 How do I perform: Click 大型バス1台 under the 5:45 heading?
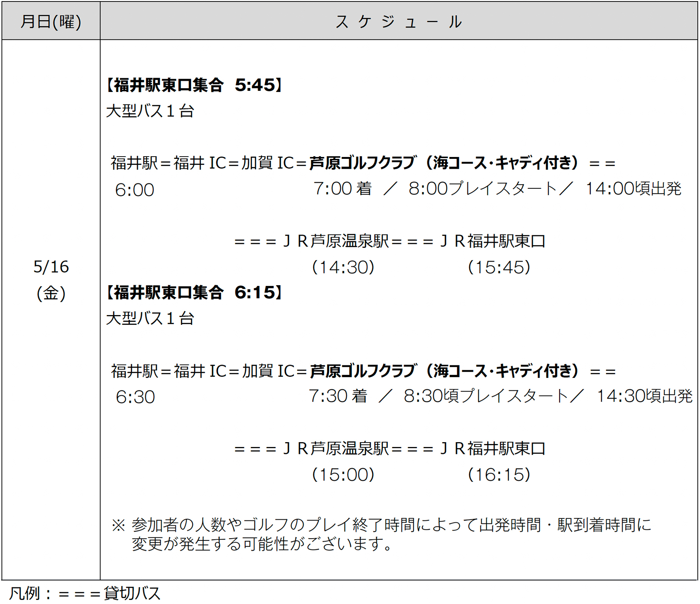pos(150,111)
